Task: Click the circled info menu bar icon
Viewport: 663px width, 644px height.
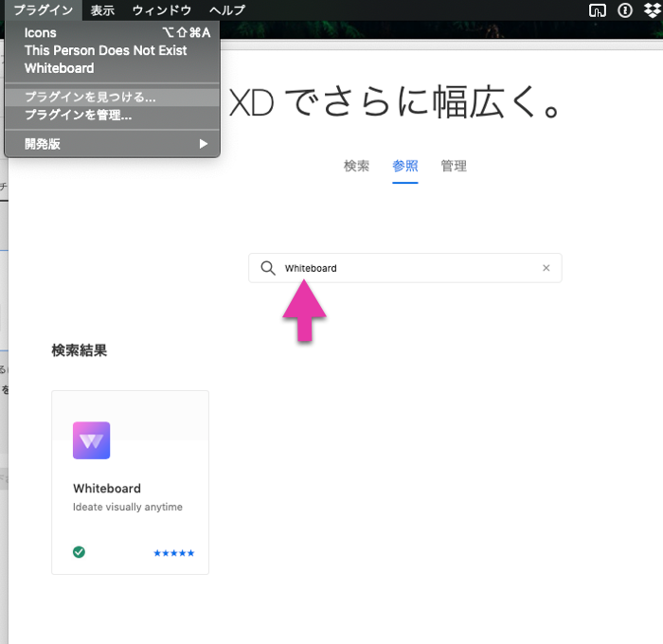Action: click(x=625, y=10)
